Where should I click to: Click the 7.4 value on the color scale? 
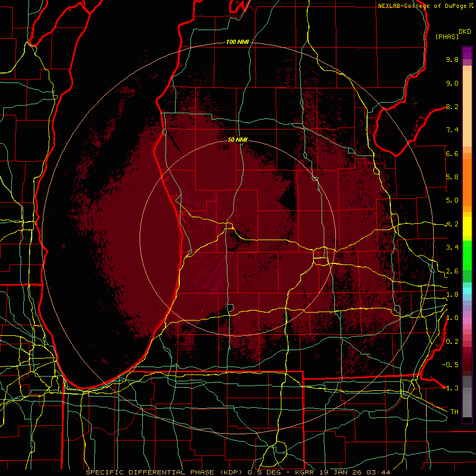click(452, 130)
